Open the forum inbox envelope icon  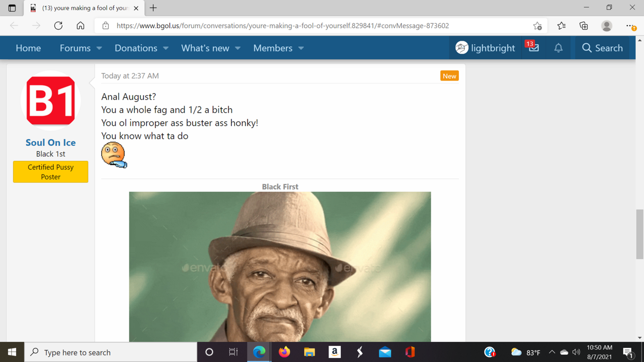coord(533,48)
